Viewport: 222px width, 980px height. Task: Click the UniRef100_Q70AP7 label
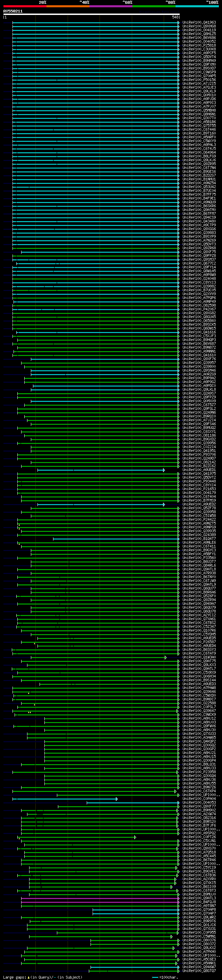click(x=199, y=913)
